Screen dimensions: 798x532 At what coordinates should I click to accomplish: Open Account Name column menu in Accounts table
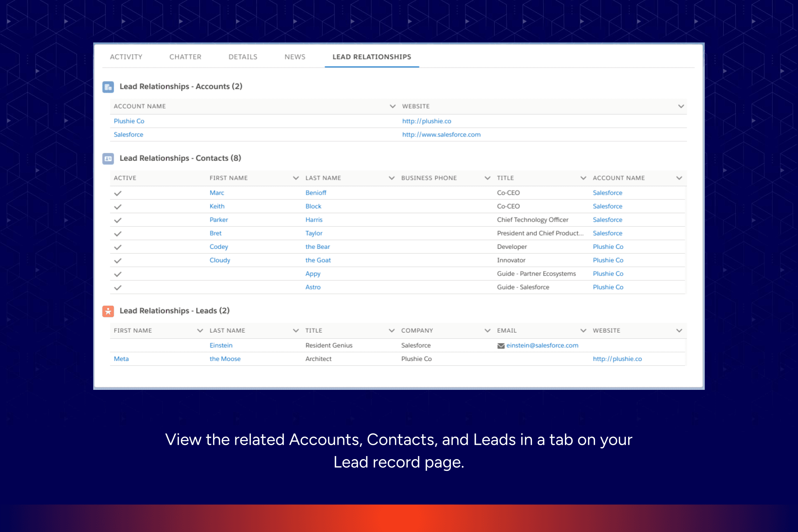pos(392,106)
